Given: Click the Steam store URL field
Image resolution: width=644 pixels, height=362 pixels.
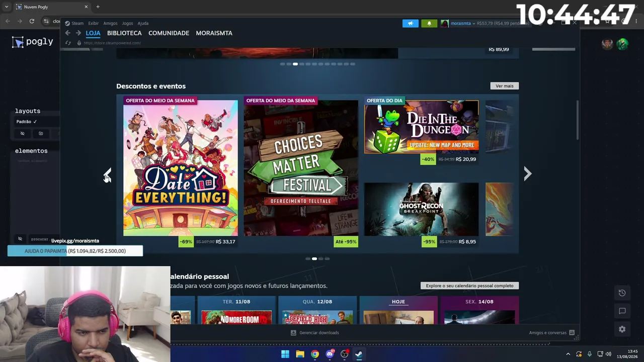Looking at the screenshot, I should click(x=112, y=43).
